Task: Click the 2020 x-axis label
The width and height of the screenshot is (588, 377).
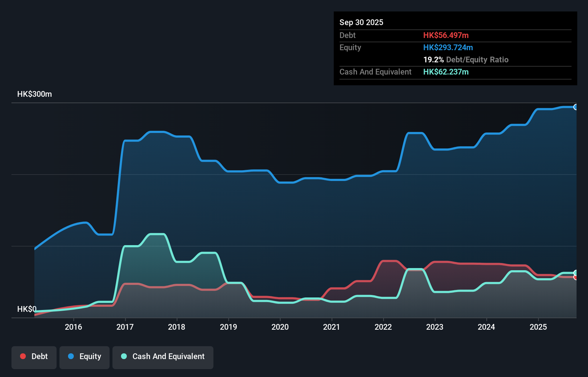Action: coord(280,327)
